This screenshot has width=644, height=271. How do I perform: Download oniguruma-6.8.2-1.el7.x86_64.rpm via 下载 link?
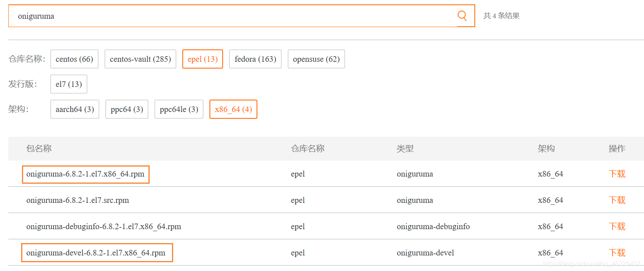(617, 174)
